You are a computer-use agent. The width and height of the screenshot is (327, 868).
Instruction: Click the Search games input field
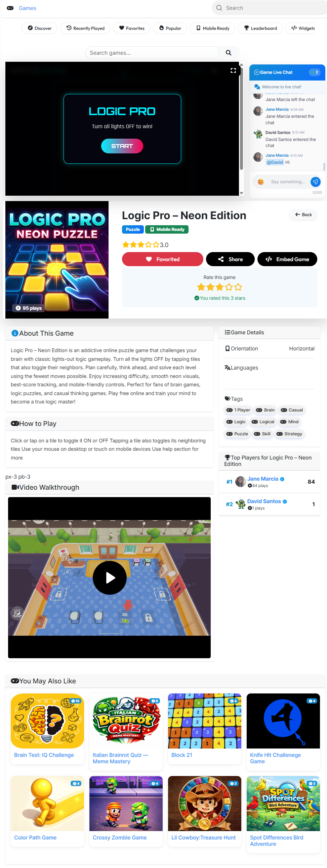click(x=152, y=53)
